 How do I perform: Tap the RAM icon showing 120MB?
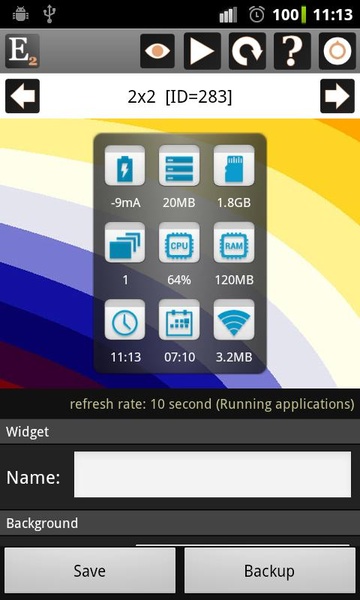(234, 242)
